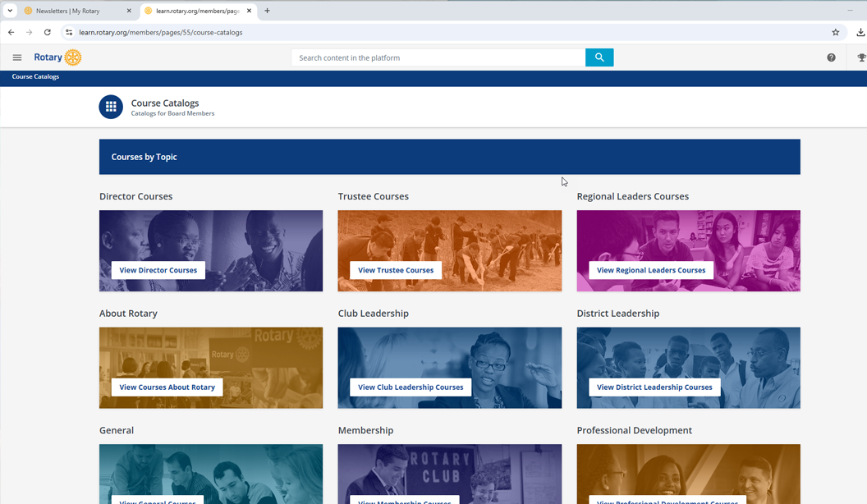Open a new browser tab
Image resolution: width=867 pixels, height=504 pixels.
point(267,11)
